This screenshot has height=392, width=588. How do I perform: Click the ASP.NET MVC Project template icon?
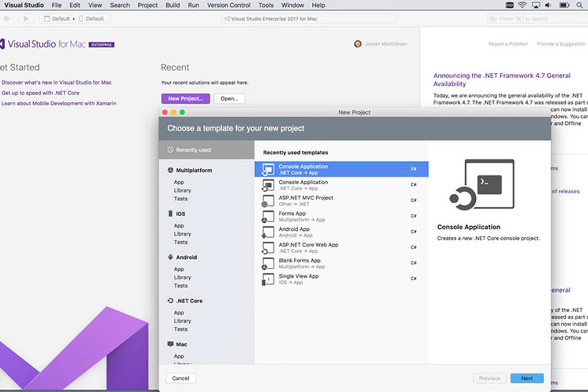[x=268, y=201]
